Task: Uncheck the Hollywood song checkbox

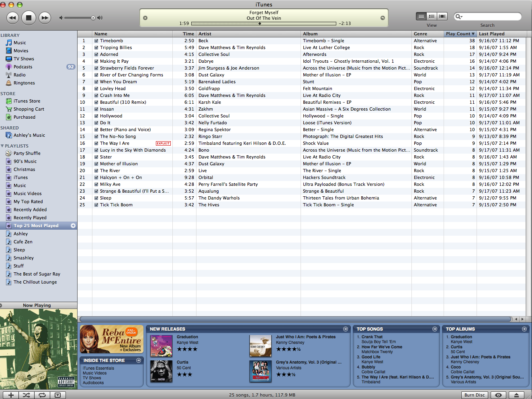Action: [x=96, y=116]
